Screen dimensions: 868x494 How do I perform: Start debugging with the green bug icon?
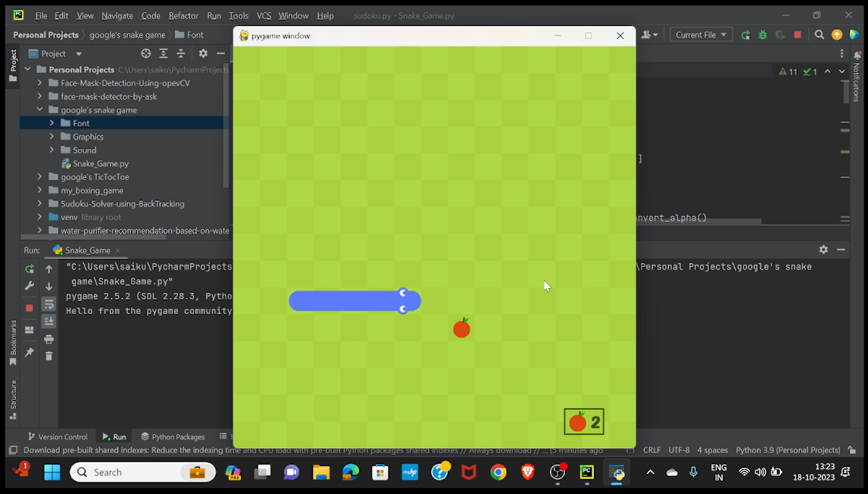pyautogui.click(x=763, y=35)
